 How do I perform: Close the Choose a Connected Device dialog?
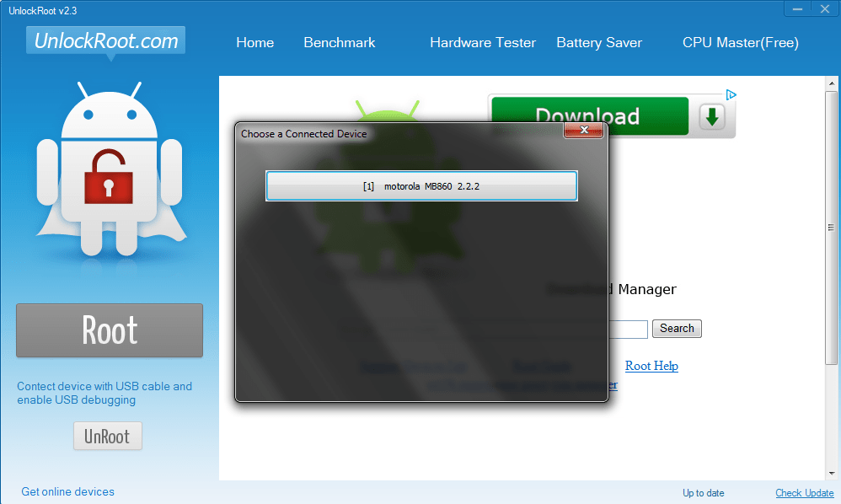pyautogui.click(x=584, y=130)
